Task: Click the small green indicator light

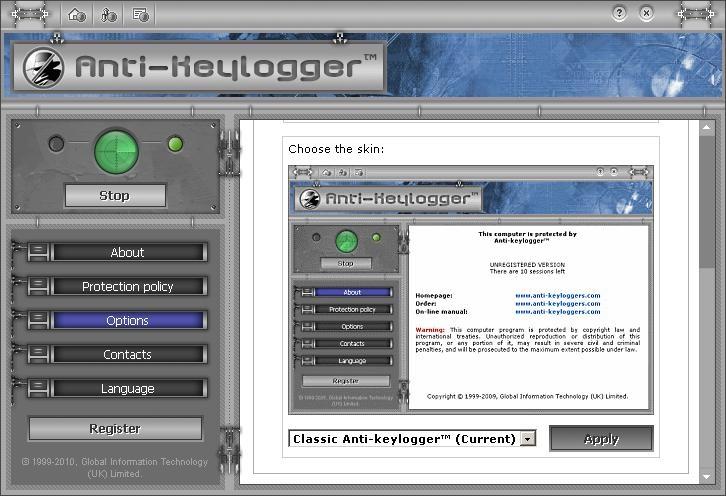Action: (175, 144)
